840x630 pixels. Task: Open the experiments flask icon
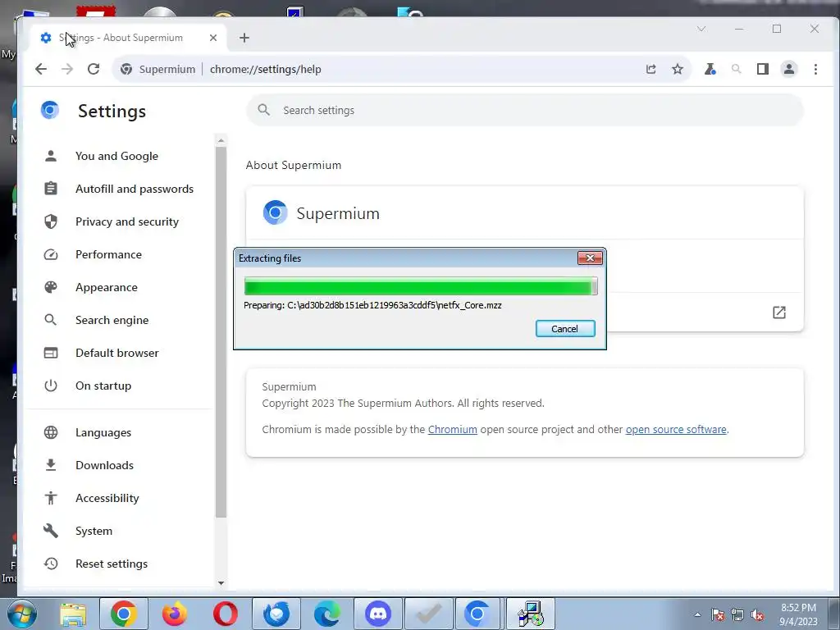(x=710, y=69)
